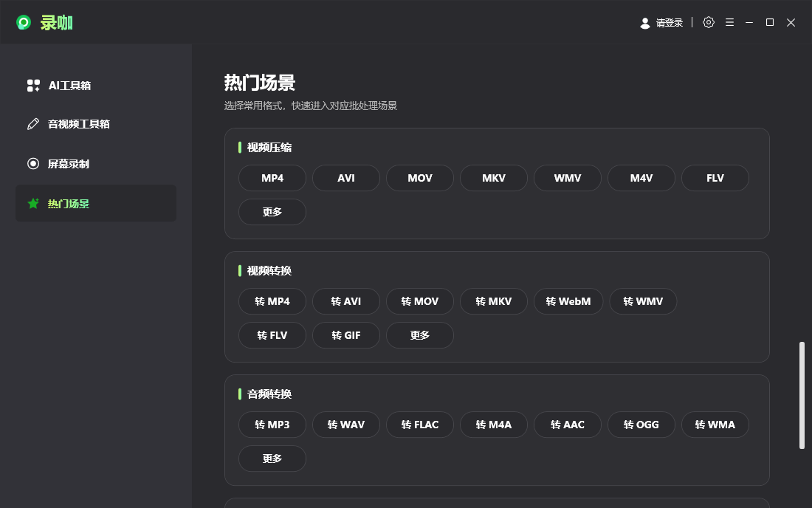This screenshot has width=812, height=508.
Task: Choose WMV under 视频压缩
Action: (x=568, y=178)
